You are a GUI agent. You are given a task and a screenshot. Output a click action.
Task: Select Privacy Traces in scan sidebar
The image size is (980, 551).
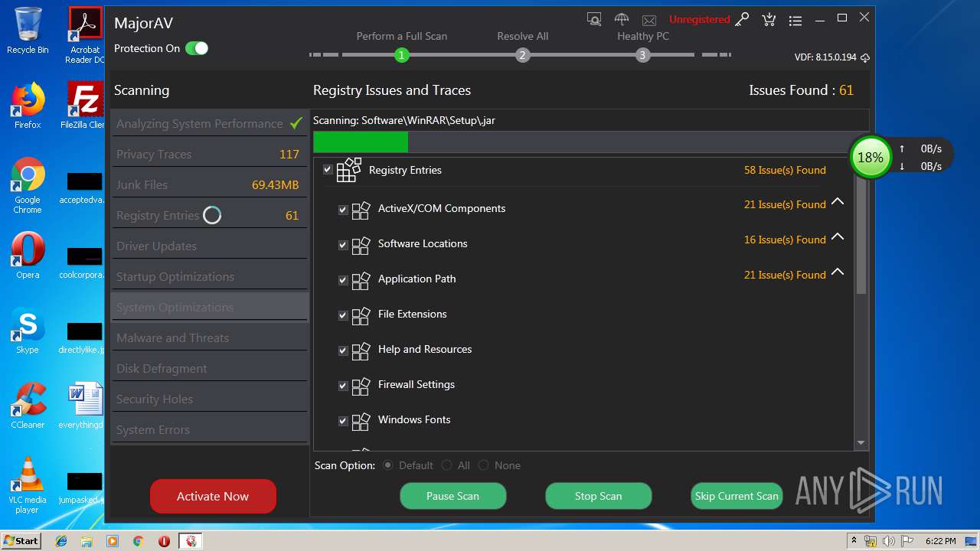point(209,154)
